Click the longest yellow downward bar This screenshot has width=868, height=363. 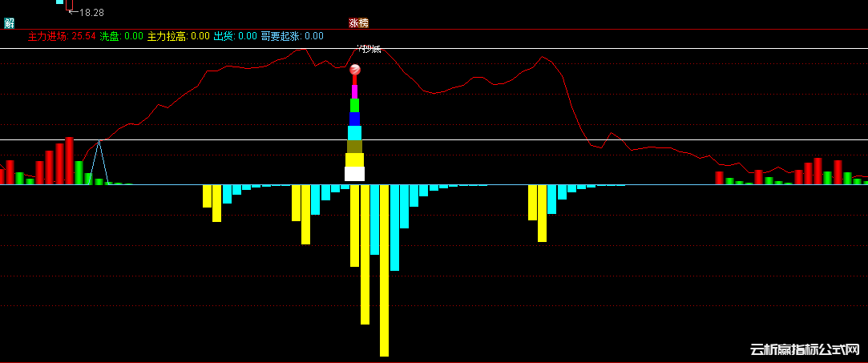(x=384, y=271)
